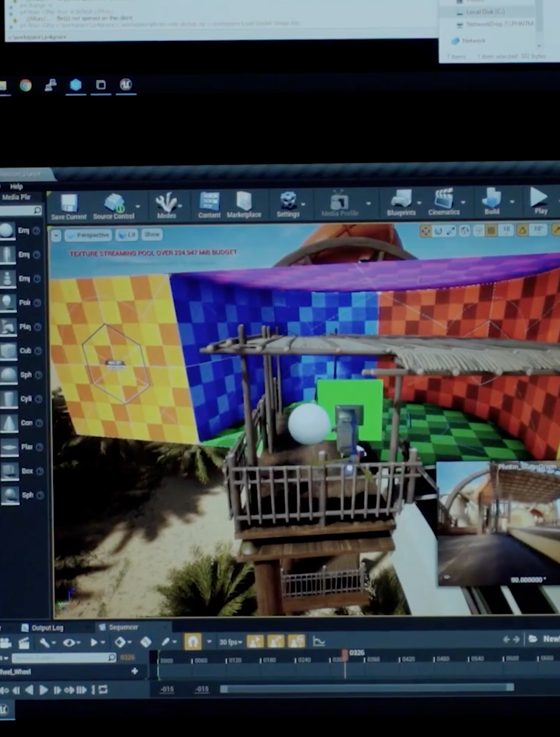The width and height of the screenshot is (560, 737).
Task: Expand the Settings dropdown arrow
Action: pyautogui.click(x=304, y=204)
